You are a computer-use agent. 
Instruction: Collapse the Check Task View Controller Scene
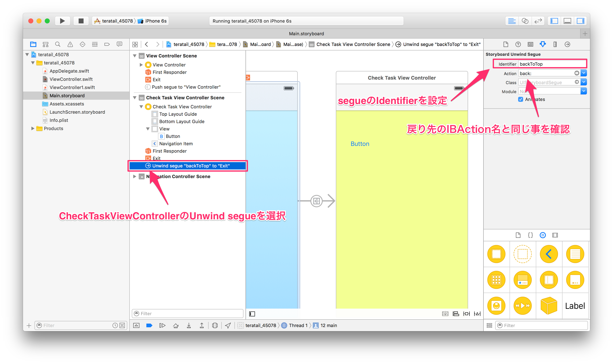coord(134,97)
